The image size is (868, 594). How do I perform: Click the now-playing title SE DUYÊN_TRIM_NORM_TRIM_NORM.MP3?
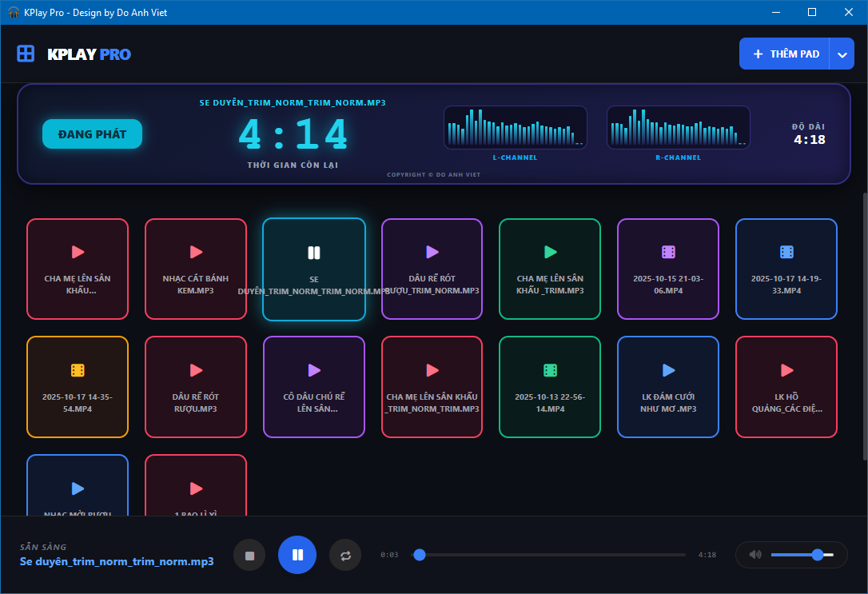coord(293,102)
